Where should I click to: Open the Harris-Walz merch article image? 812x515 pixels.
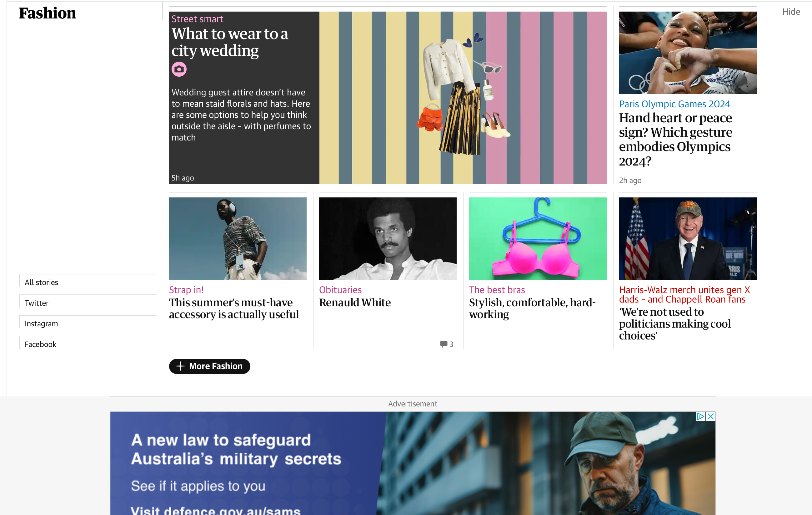point(688,239)
